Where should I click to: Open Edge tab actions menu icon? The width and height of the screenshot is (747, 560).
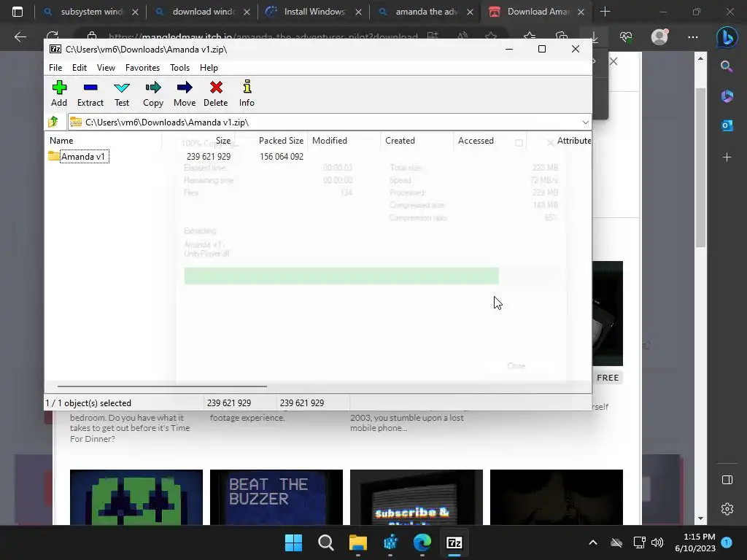pyautogui.click(x=18, y=12)
